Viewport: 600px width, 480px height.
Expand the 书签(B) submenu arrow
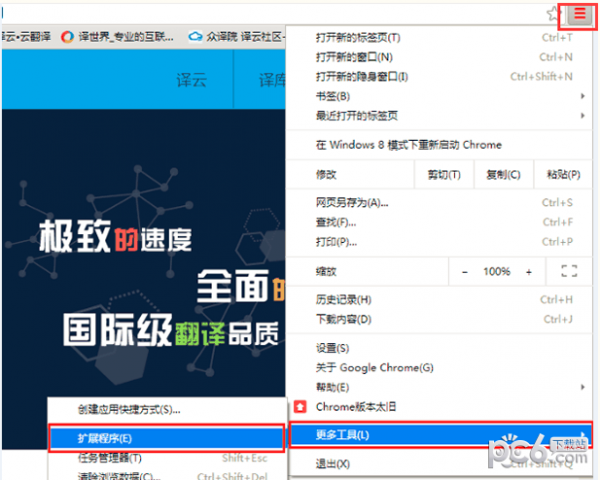582,96
